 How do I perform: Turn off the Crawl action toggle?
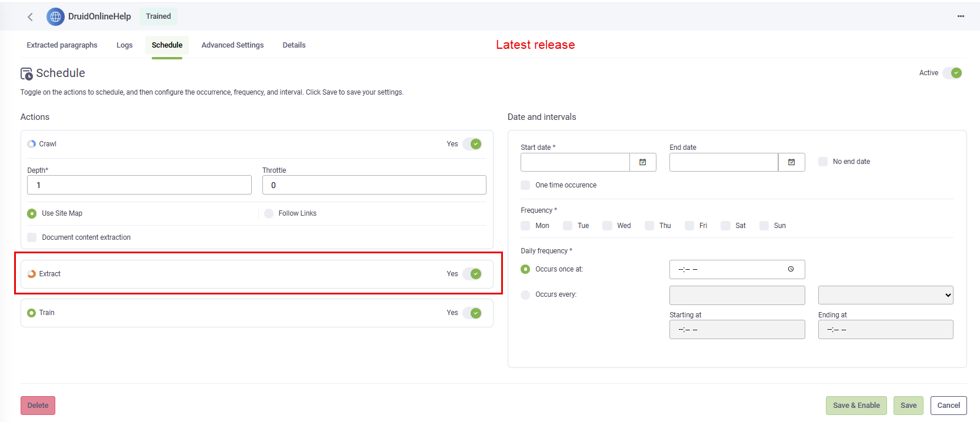pyautogui.click(x=472, y=144)
